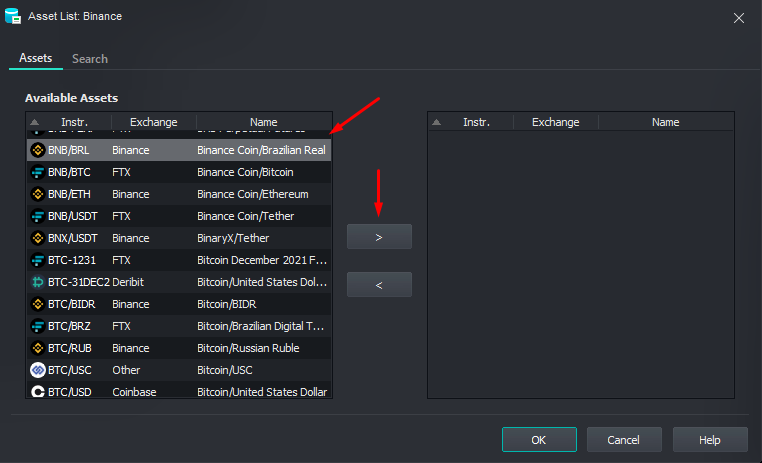Click the Binance icon beside BTC/BIDR
This screenshot has width=762, height=463.
[x=37, y=304]
